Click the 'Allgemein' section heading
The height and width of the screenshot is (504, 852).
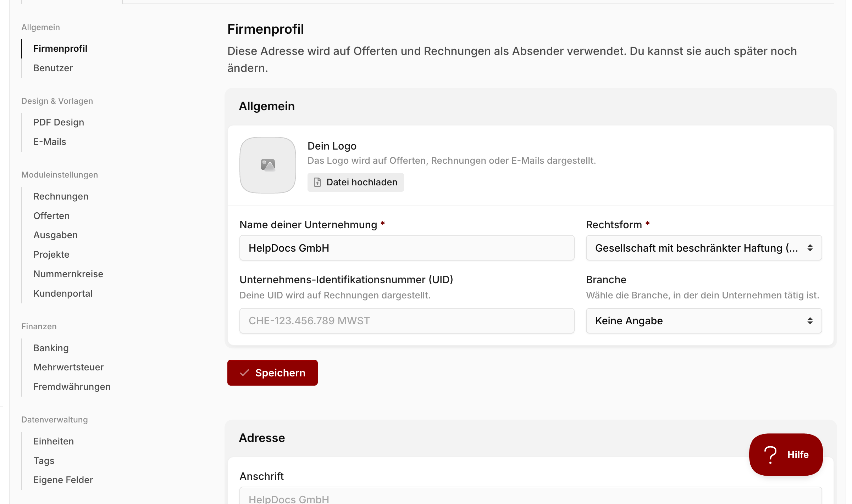[x=267, y=106]
